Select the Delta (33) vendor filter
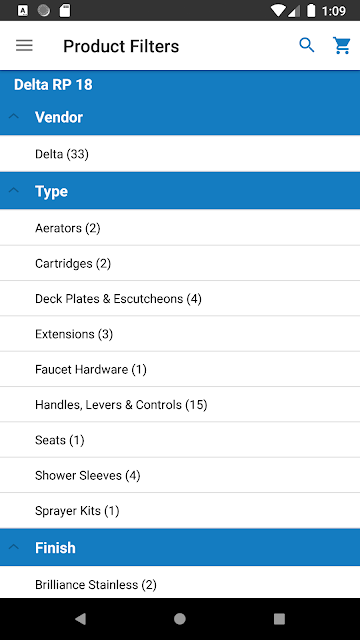Image resolution: width=360 pixels, height=640 pixels. (180, 154)
